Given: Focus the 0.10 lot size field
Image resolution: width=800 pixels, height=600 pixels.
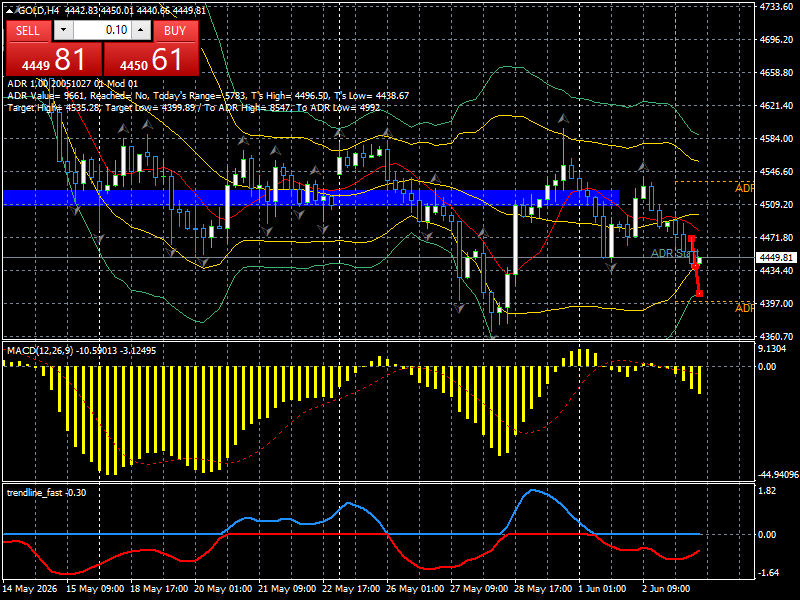Looking at the screenshot, I should coord(102,30).
